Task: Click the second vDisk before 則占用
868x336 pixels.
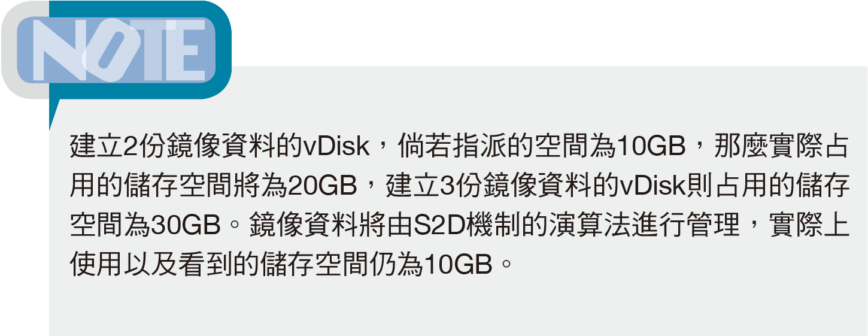Action: [651, 186]
